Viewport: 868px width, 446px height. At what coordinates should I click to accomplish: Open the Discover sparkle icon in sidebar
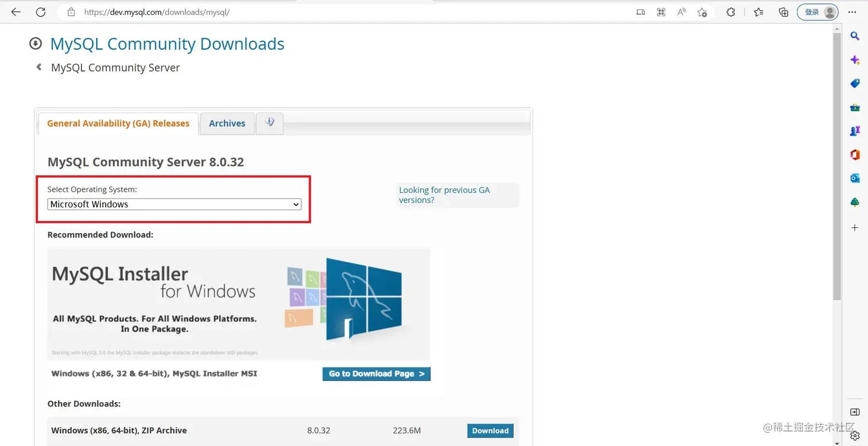855,60
